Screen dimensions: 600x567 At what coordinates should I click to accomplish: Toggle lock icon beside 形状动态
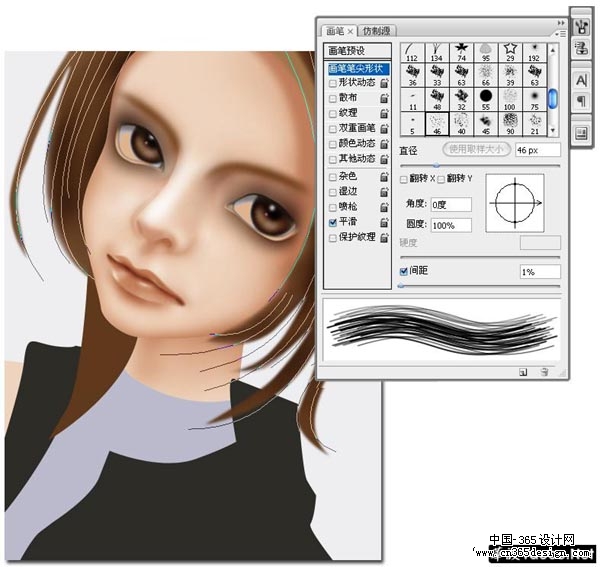tap(384, 83)
